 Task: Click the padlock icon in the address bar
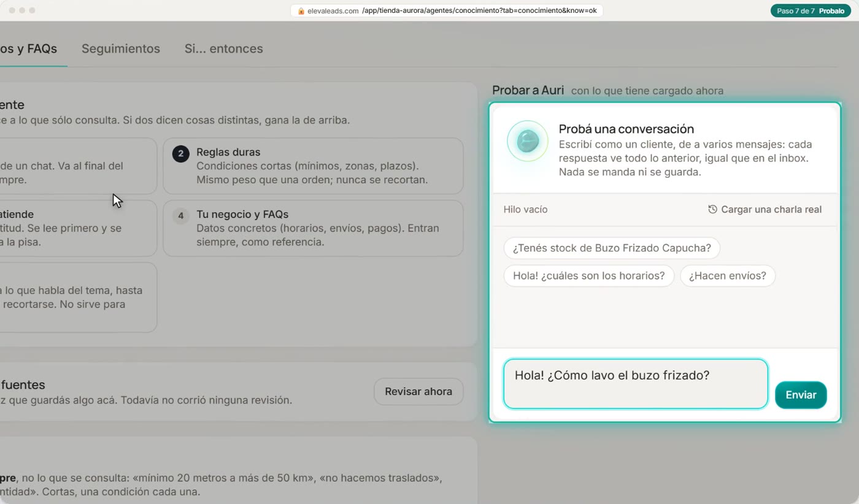click(x=301, y=10)
